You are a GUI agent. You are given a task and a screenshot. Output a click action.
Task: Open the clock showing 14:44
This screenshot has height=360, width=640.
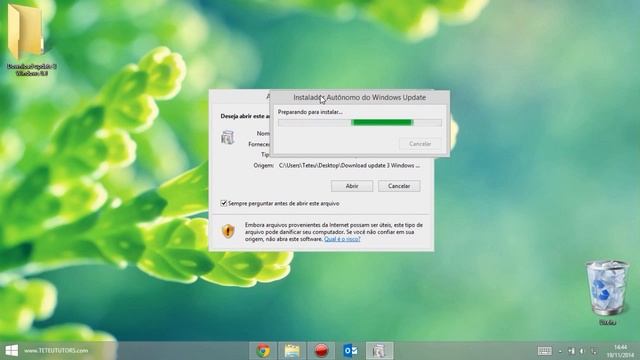coord(620,351)
